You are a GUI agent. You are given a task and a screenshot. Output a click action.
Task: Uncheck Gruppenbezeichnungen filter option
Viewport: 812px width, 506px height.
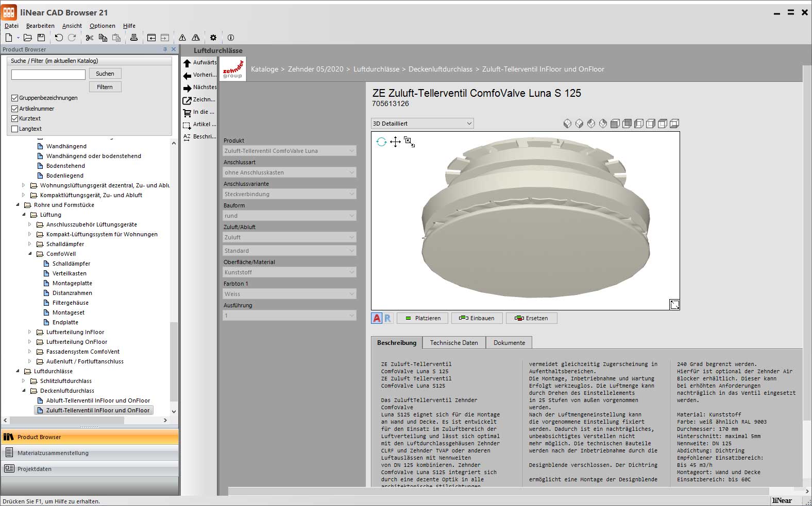14,98
